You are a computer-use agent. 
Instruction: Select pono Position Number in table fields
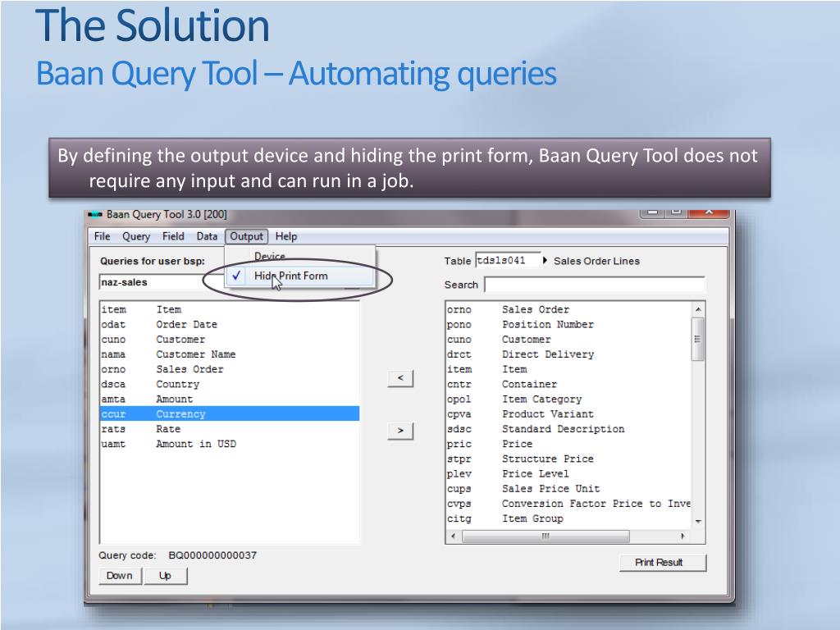coord(568,325)
